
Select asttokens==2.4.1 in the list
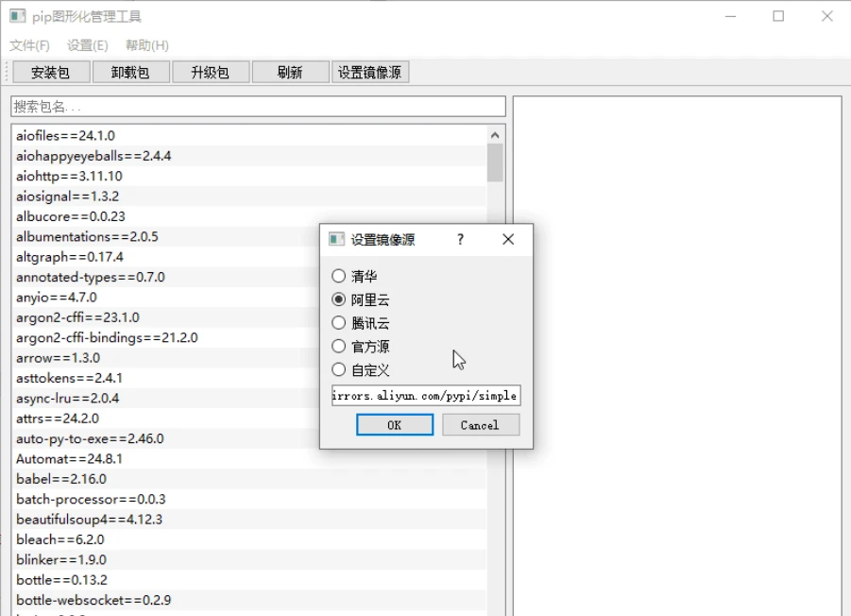(165, 378)
